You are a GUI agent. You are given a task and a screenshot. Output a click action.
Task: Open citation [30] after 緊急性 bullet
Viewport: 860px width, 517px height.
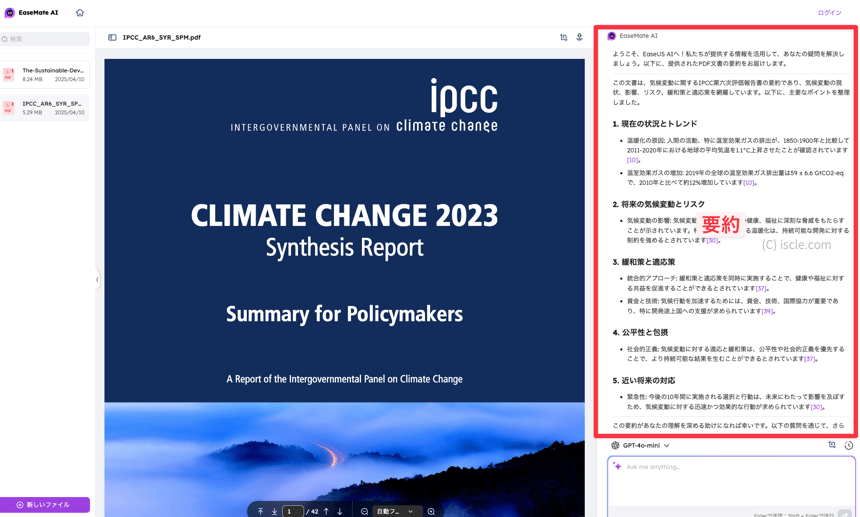817,407
